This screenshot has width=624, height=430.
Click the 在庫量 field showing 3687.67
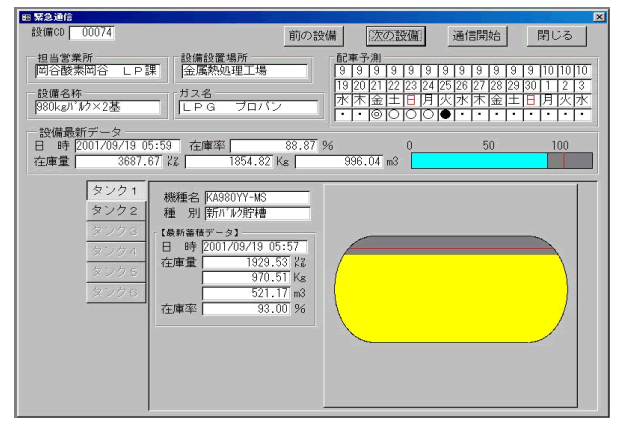tap(119, 161)
